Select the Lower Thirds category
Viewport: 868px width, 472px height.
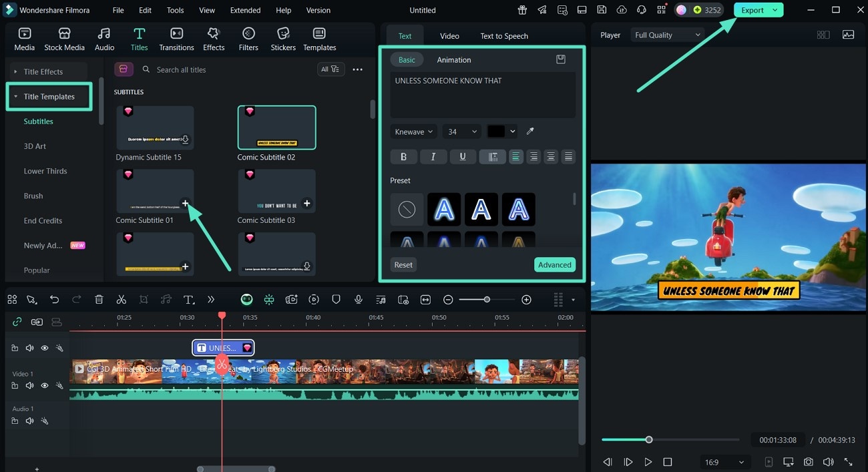click(x=45, y=171)
